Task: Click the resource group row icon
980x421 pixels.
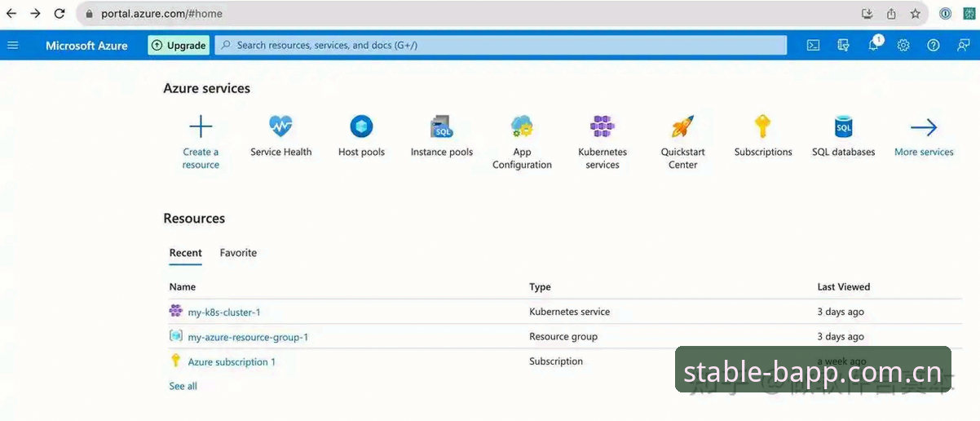Action: click(175, 335)
